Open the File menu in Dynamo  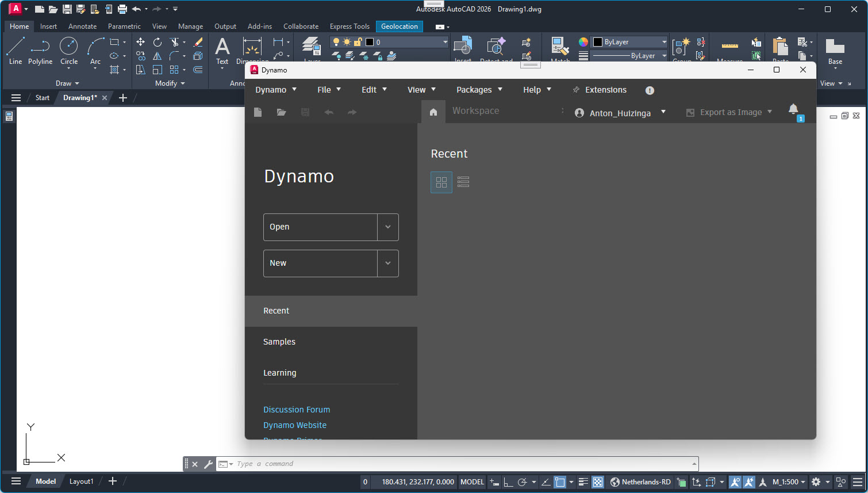tap(329, 90)
